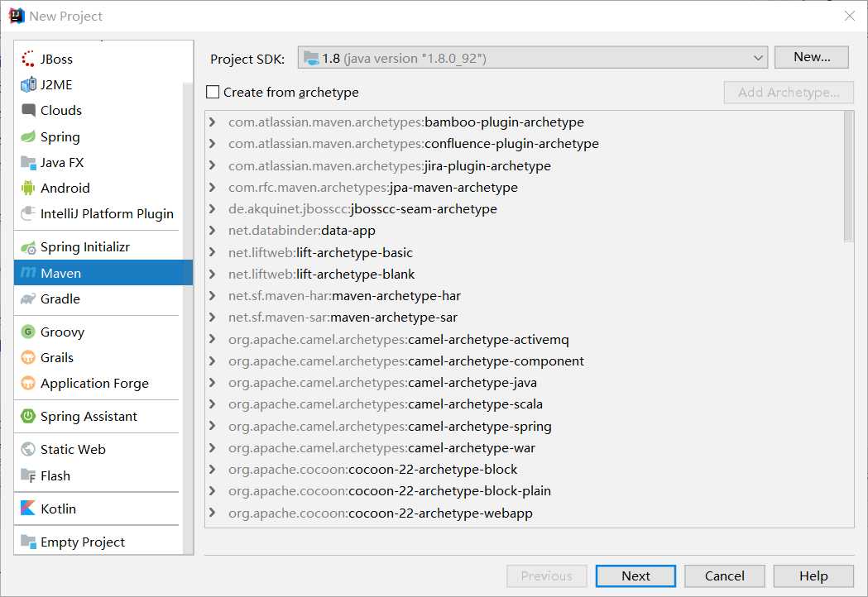Click the Empty Project folder icon
This screenshot has width=868, height=597.
pos(27,542)
